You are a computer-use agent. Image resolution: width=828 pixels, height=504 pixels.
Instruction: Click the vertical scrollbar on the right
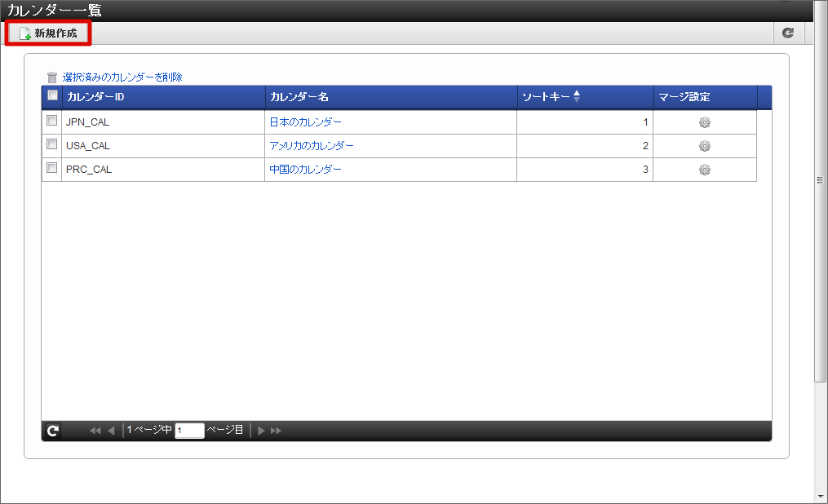820,190
